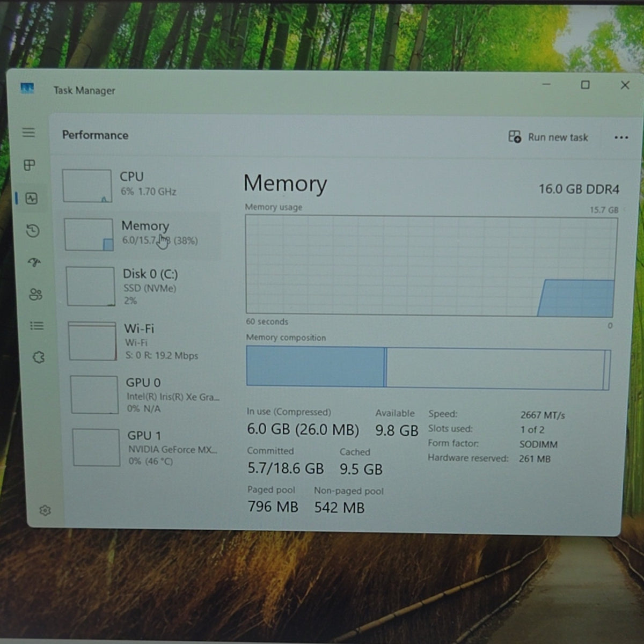644x644 pixels.
Task: Go to the Processes page icon
Action: click(x=30, y=165)
